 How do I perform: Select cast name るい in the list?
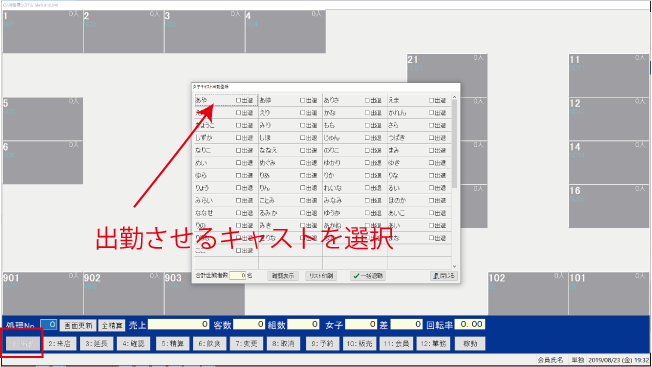[x=394, y=187]
